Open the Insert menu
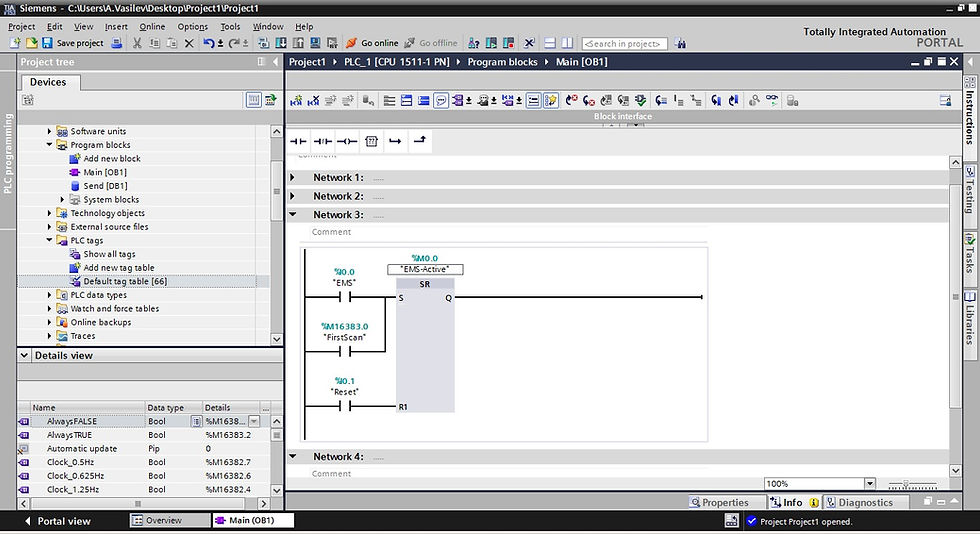Viewport: 980px width, 534px height. 116,26
